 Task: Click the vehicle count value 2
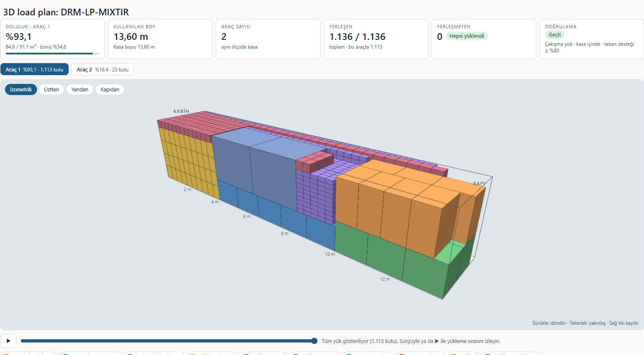tap(224, 37)
